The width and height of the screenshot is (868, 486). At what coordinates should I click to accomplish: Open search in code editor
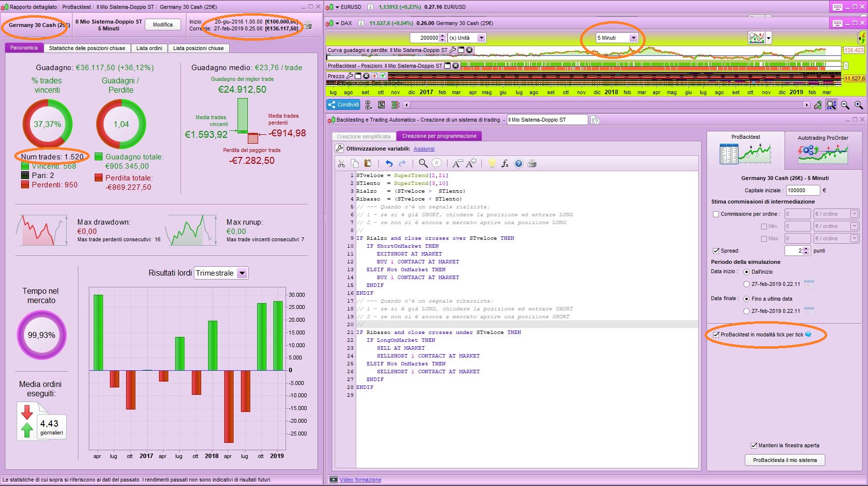423,164
